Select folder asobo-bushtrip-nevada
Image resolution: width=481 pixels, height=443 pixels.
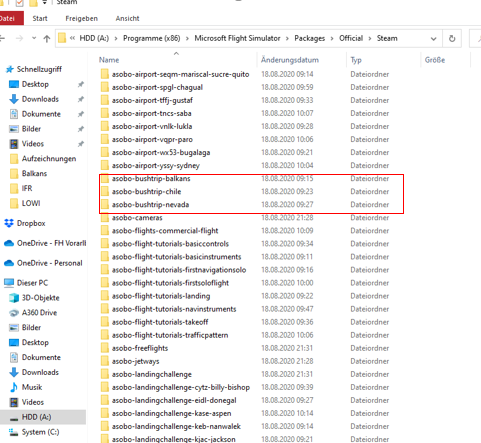pos(150,205)
